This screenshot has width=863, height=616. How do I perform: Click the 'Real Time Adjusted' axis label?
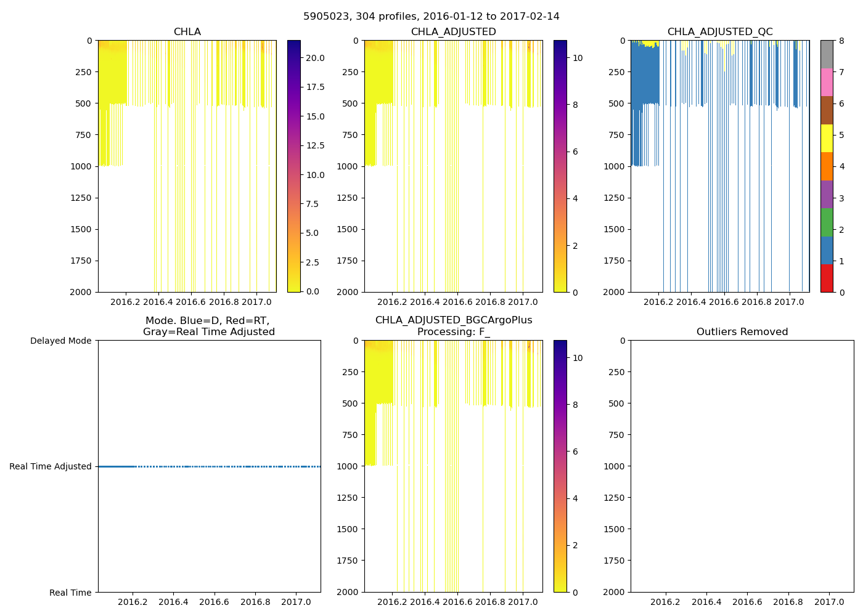click(51, 466)
